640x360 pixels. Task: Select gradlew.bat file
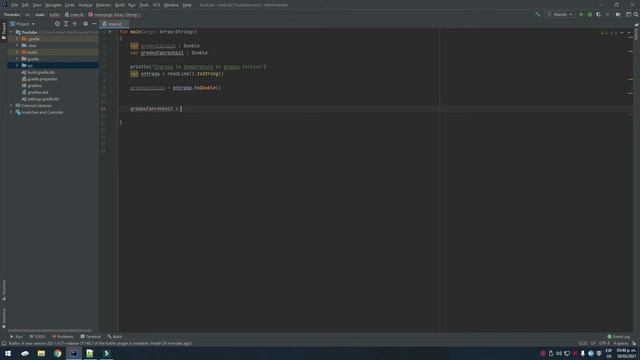(x=35, y=92)
